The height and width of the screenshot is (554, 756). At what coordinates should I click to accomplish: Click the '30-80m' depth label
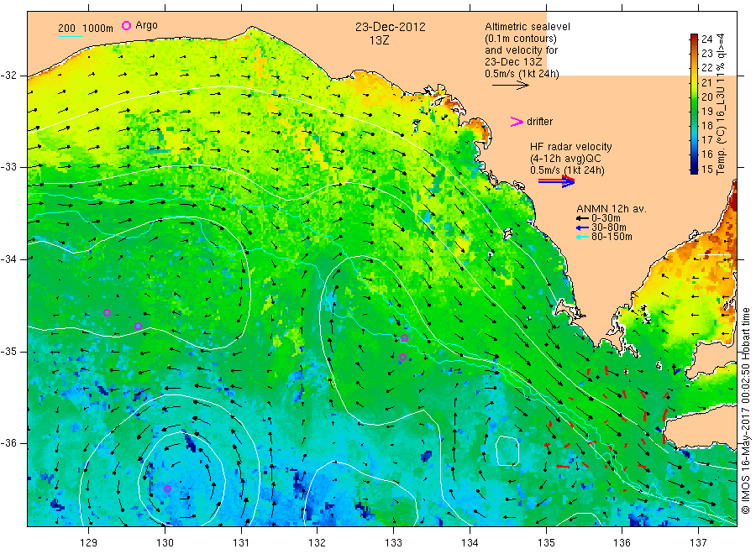[609, 227]
